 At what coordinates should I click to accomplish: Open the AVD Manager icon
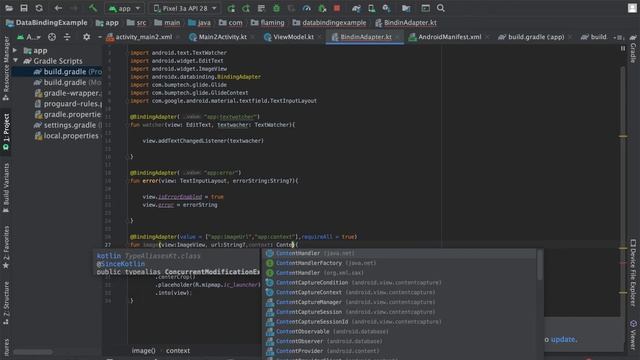pos(371,8)
